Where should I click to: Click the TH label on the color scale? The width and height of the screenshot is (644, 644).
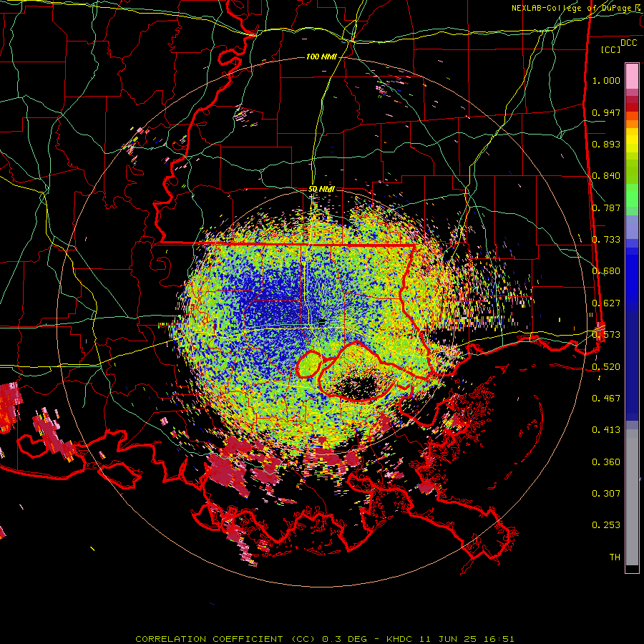click(x=615, y=557)
